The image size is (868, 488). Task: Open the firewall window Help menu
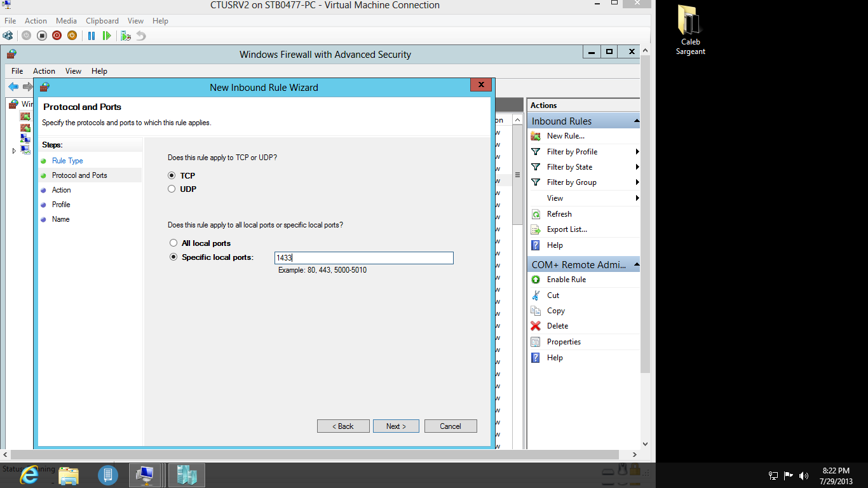(99, 71)
